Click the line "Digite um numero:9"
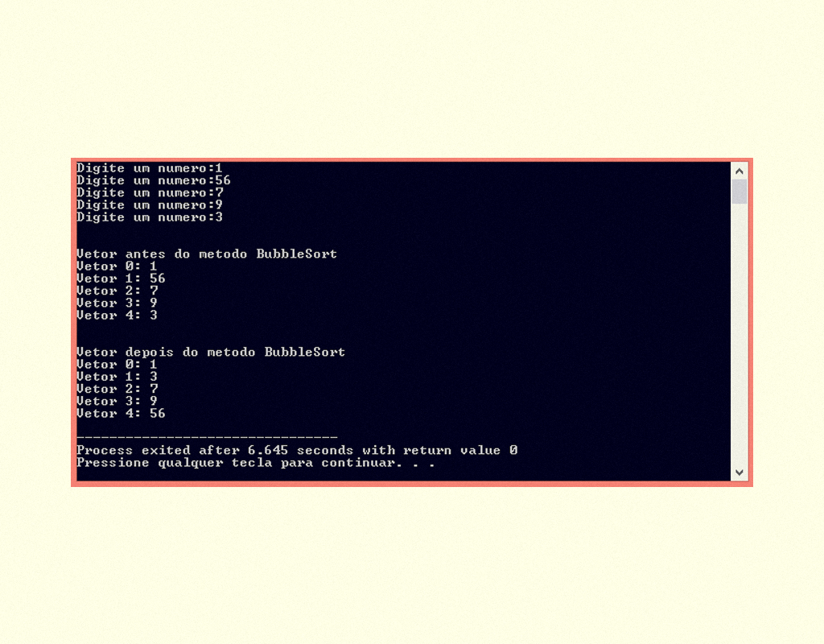This screenshot has height=644, width=824. coord(149,205)
